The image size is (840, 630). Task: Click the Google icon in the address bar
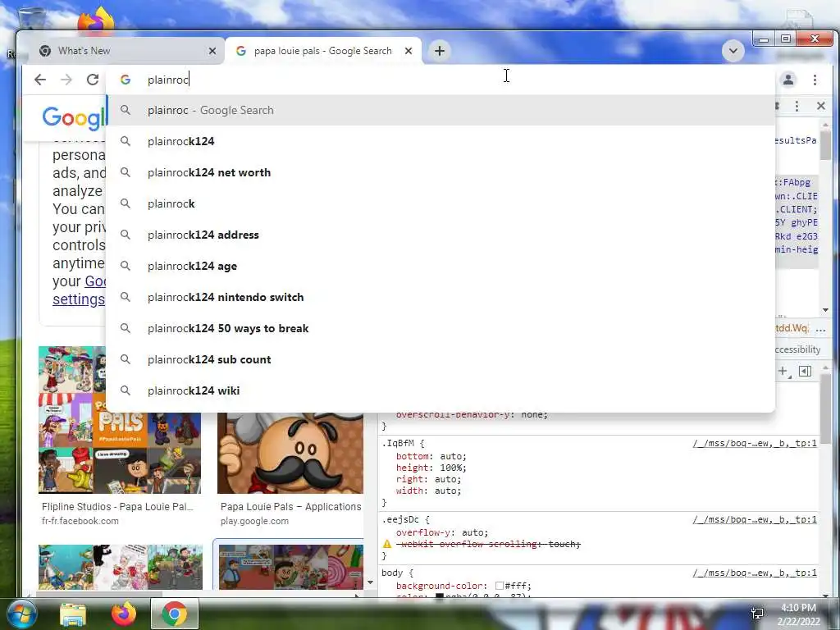[126, 80]
